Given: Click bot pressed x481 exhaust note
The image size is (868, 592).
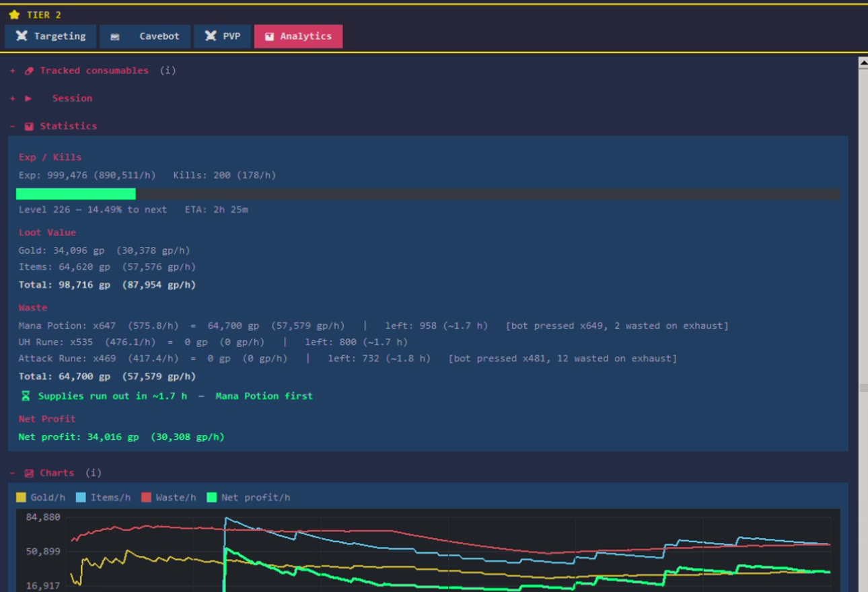Looking at the screenshot, I should pyautogui.click(x=563, y=359).
